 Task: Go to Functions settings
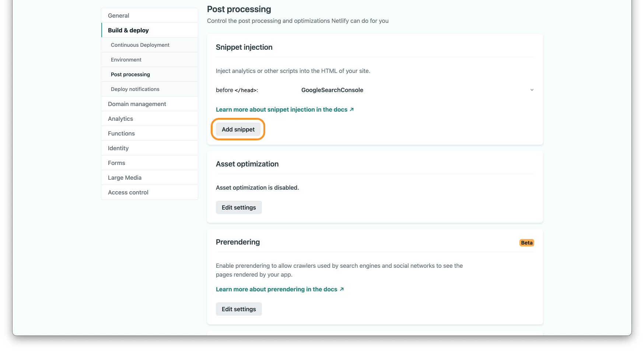click(121, 133)
